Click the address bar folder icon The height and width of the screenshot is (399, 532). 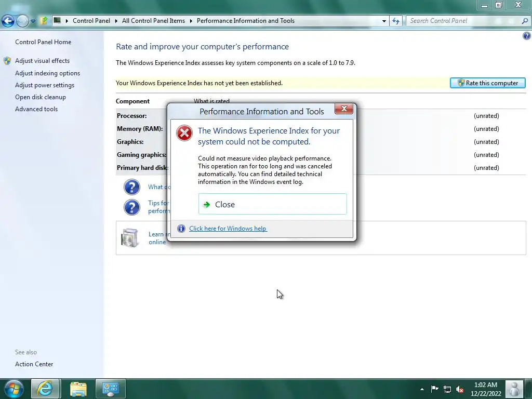pos(57,21)
